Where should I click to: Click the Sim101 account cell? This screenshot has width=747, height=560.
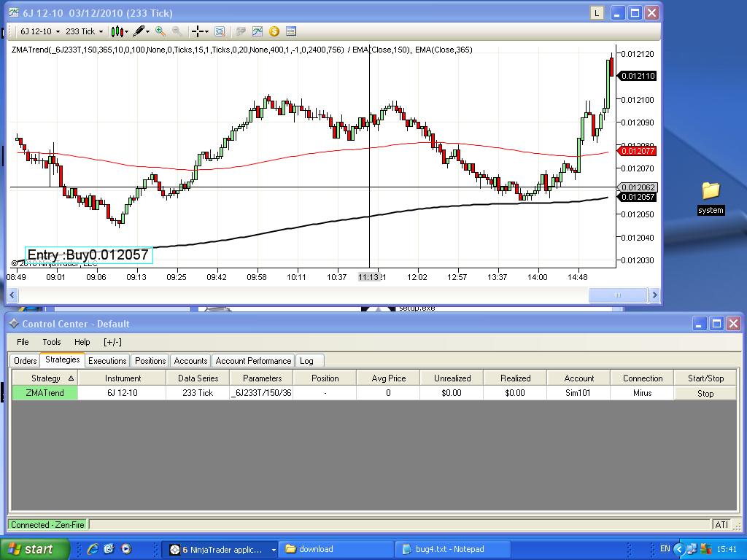578,393
